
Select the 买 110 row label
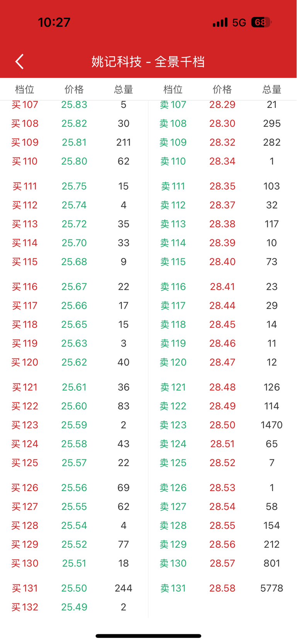(25, 161)
